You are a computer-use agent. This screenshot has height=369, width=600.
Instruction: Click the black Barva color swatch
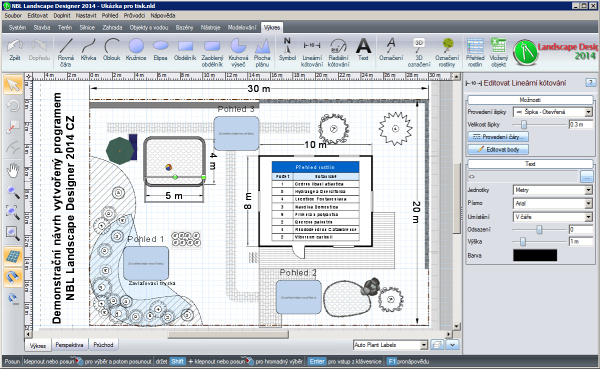[x=535, y=255]
